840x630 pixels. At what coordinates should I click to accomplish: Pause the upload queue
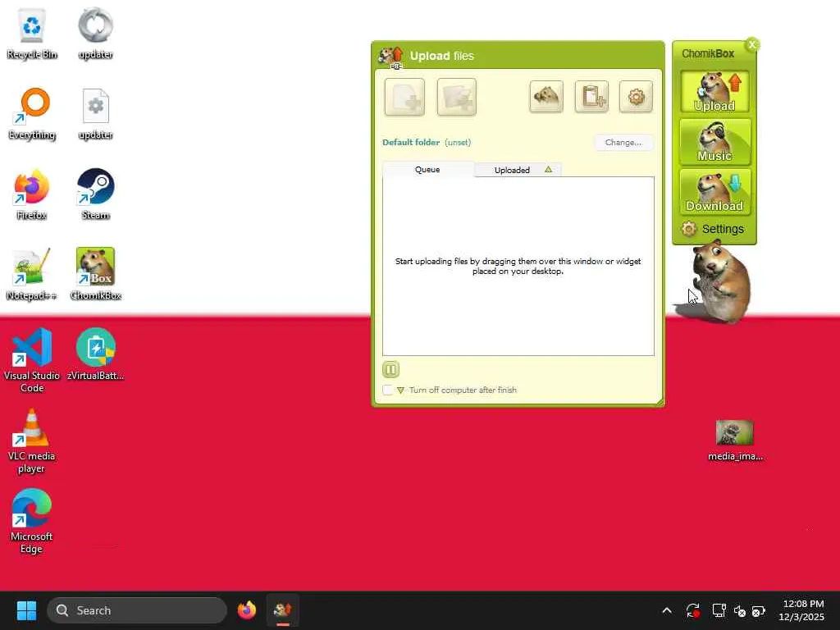(390, 369)
